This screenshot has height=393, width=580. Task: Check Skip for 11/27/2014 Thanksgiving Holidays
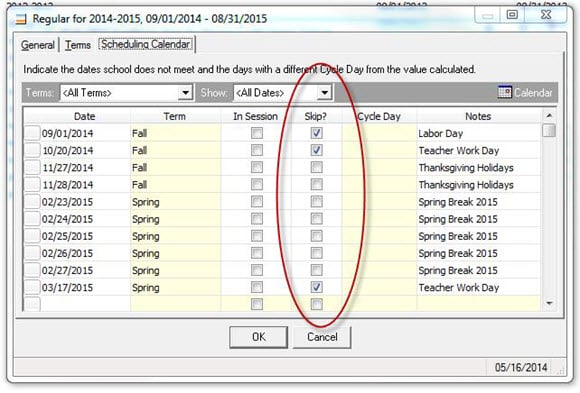(316, 167)
